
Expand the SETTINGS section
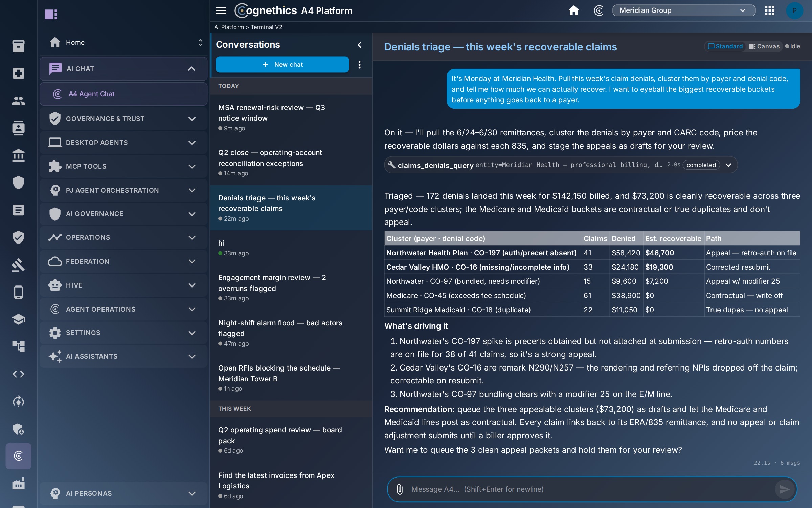pyautogui.click(x=123, y=333)
